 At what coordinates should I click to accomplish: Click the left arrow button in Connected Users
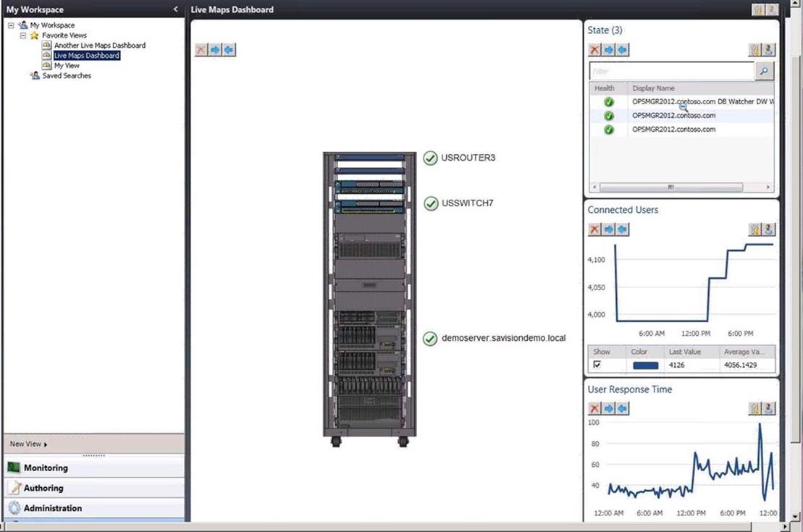pyautogui.click(x=622, y=229)
